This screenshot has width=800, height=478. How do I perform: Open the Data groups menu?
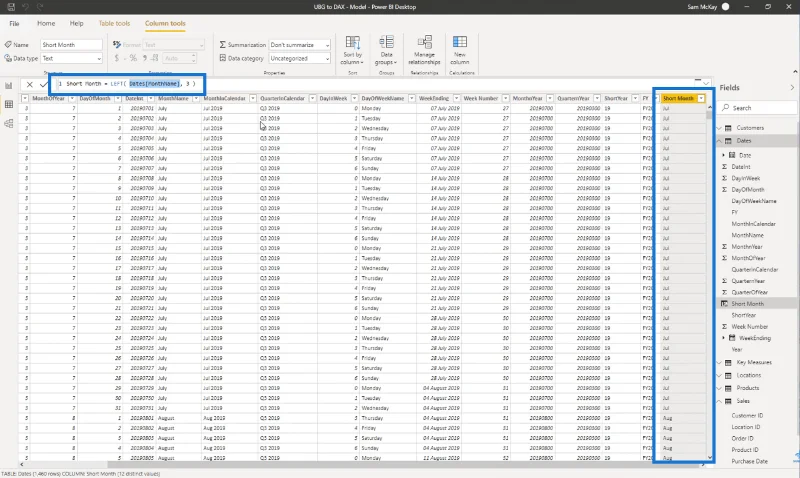(x=386, y=50)
